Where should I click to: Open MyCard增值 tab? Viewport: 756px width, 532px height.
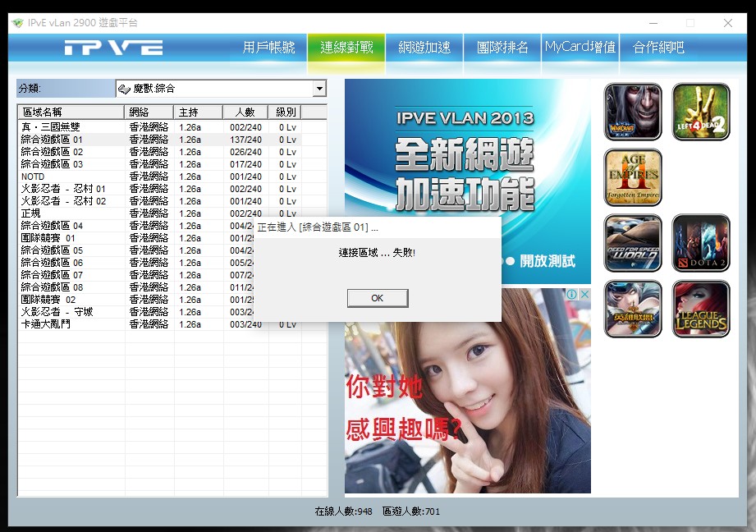coord(580,48)
